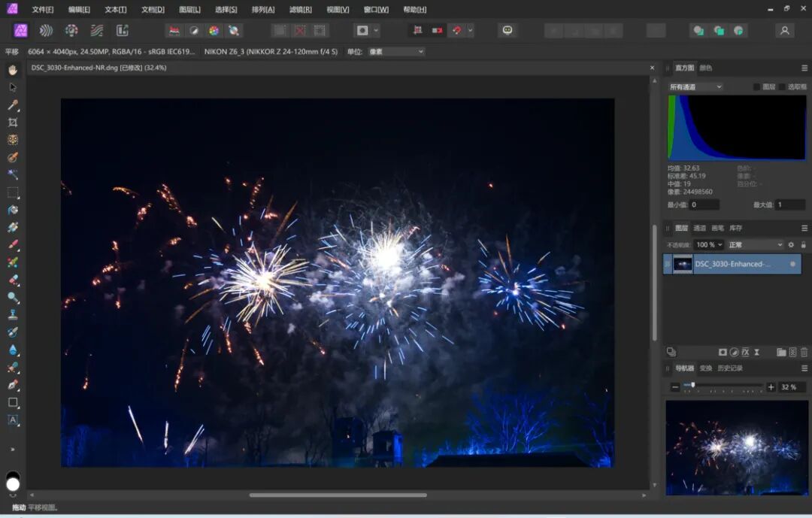Switch to the Photo persona
This screenshot has height=518, width=812.
click(x=21, y=31)
